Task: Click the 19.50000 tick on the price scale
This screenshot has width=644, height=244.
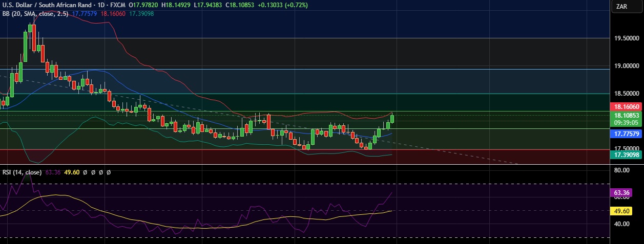Action: [627, 38]
